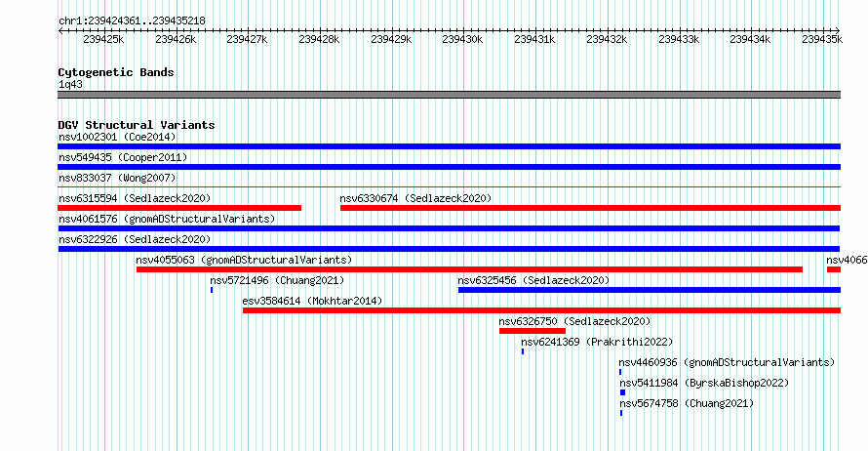Image resolution: width=868 pixels, height=451 pixels.
Task: Click the tiny nsv6241369 (Prakrithi2022) blue marker
Action: 523,351
